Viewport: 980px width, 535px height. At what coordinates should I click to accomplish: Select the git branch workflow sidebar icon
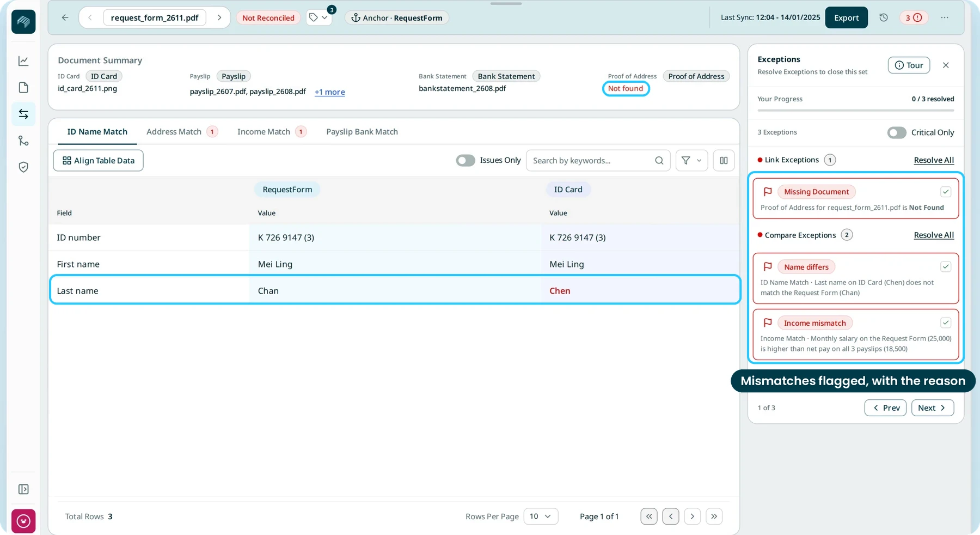pos(23,141)
